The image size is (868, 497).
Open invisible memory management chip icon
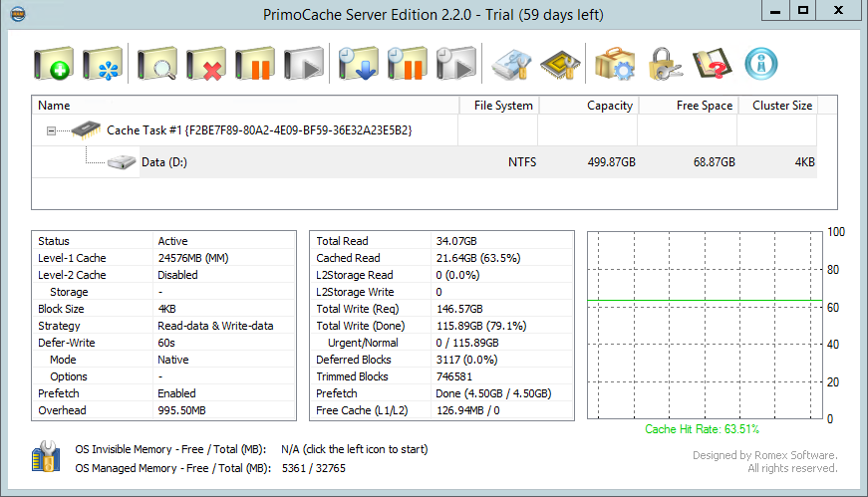pos(560,65)
